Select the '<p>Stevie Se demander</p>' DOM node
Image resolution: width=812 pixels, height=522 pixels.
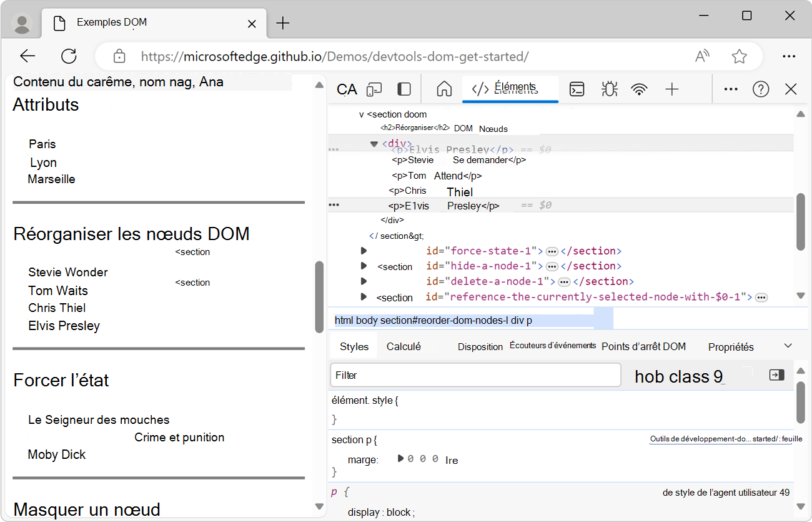(458, 159)
